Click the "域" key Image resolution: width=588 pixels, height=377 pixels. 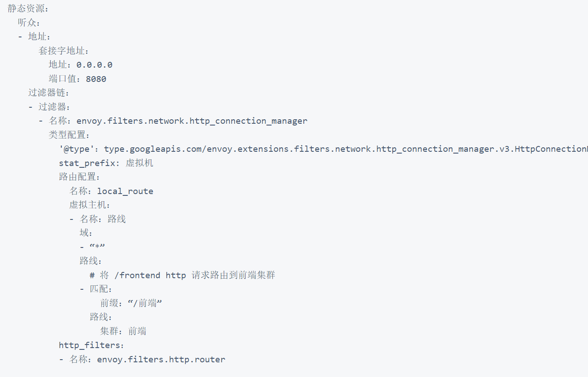85,233
